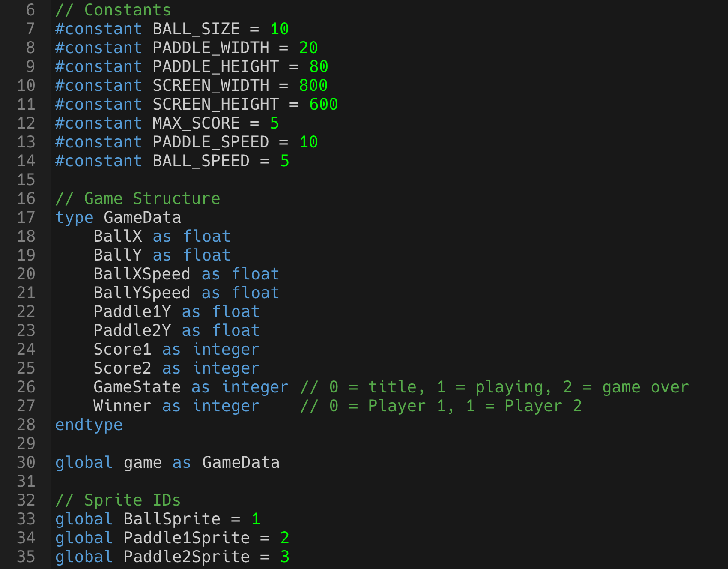Image resolution: width=728 pixels, height=569 pixels.
Task: Click the value 800 for SCREEN_WIDTH
Action: pyautogui.click(x=313, y=85)
